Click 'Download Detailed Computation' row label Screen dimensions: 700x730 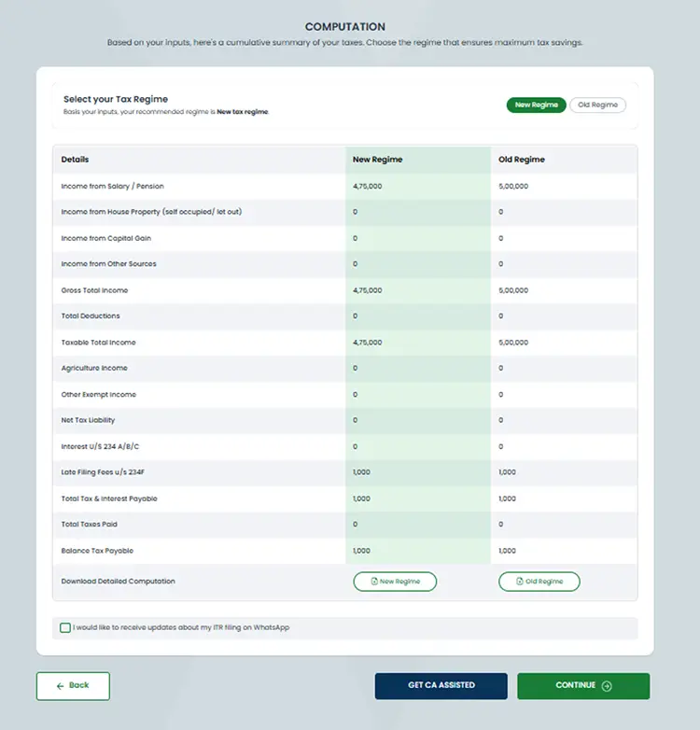point(119,582)
